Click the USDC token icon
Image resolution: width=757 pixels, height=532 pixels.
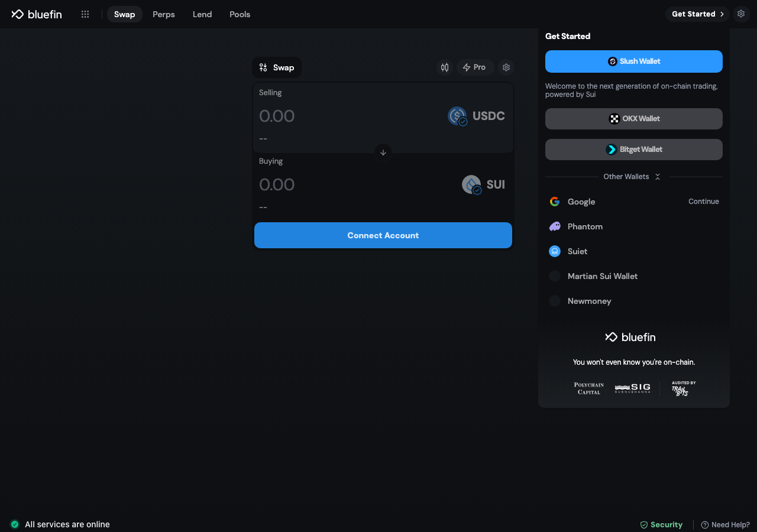pos(458,116)
